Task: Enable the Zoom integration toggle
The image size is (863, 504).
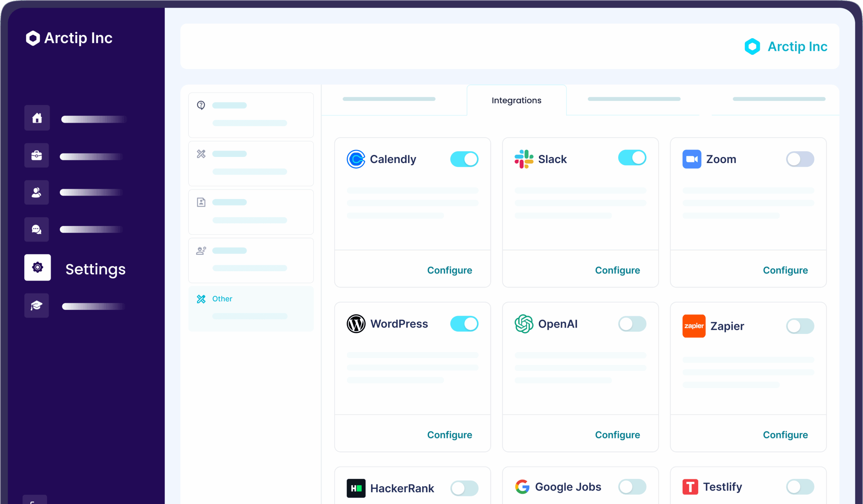Action: click(x=800, y=159)
